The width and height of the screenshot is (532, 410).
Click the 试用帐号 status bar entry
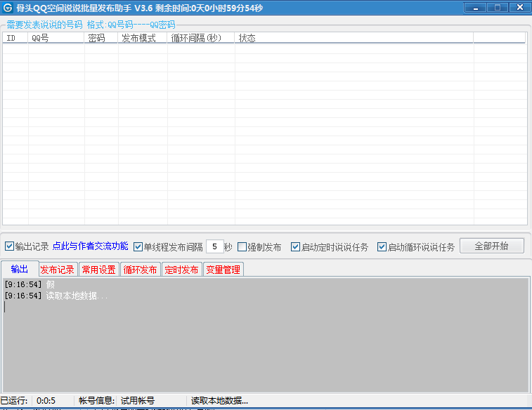click(x=138, y=400)
